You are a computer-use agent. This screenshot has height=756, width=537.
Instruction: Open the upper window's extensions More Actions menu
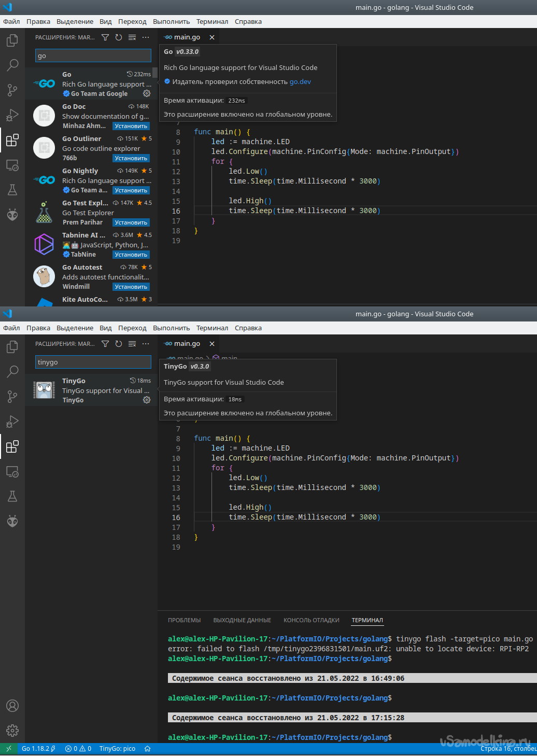point(146,37)
